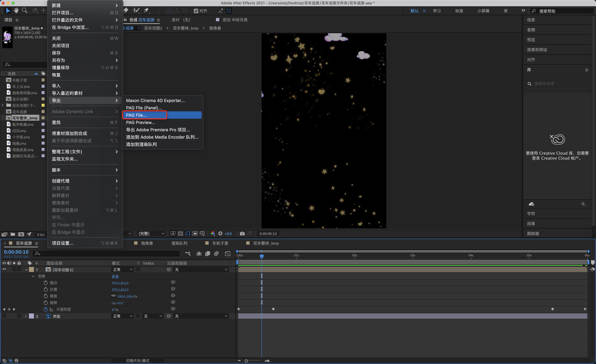Switch to the 渲染队列 timeline tab
The image size is (596, 364).
(x=179, y=243)
